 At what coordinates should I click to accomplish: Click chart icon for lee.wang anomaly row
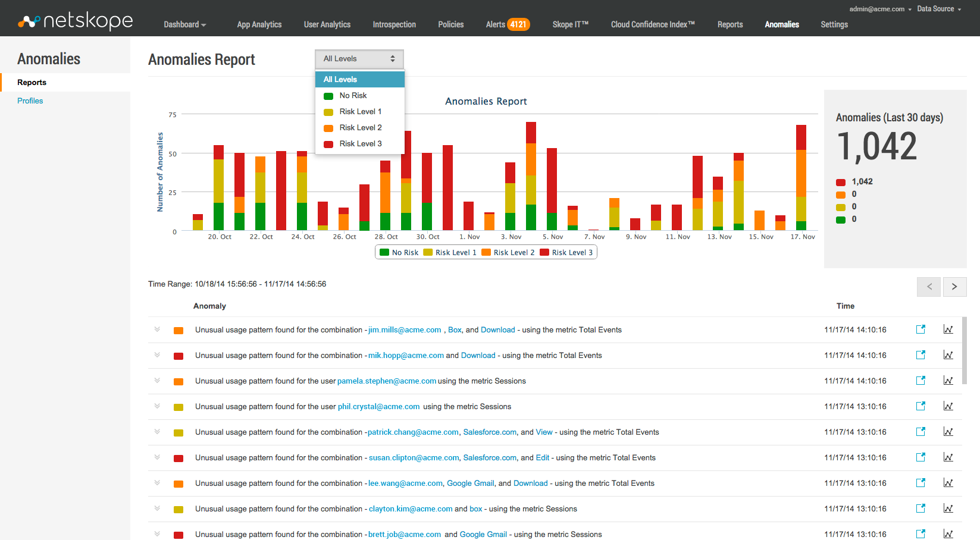coord(948,483)
